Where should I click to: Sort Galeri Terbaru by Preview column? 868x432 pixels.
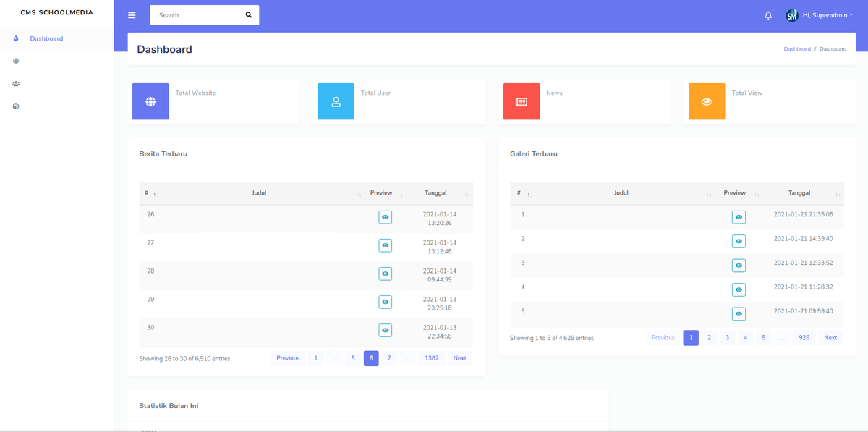pyautogui.click(x=739, y=193)
